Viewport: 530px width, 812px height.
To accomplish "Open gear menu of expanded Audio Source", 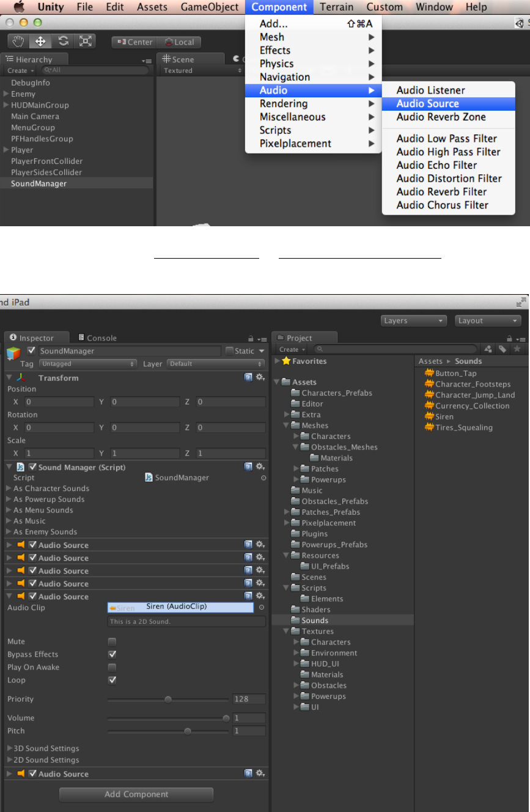I will click(260, 596).
